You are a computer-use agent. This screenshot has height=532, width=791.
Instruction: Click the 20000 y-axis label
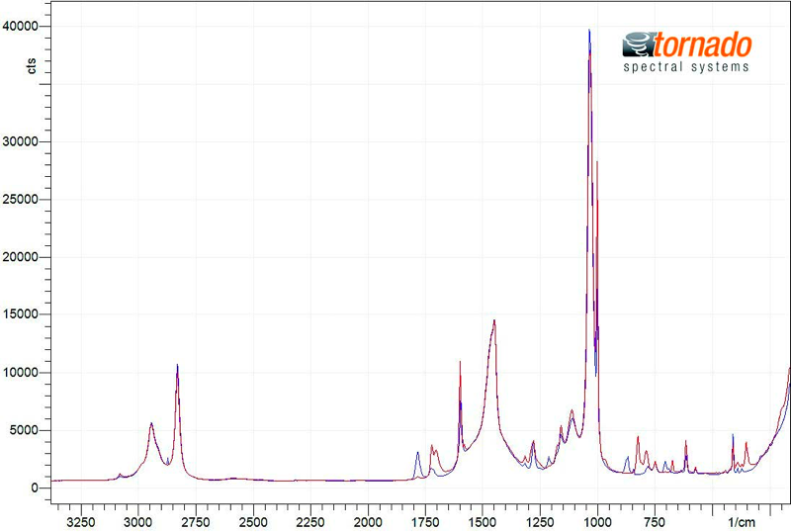[20, 257]
